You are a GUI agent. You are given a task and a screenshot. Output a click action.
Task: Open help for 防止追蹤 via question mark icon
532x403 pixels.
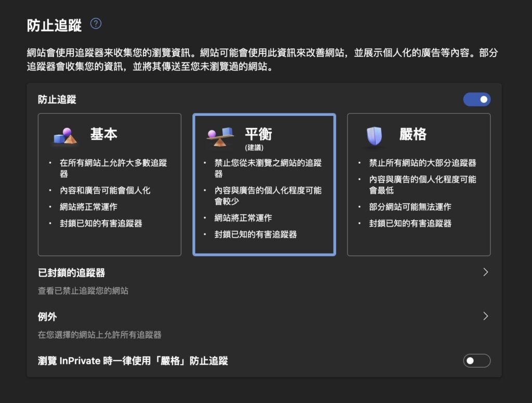click(96, 23)
